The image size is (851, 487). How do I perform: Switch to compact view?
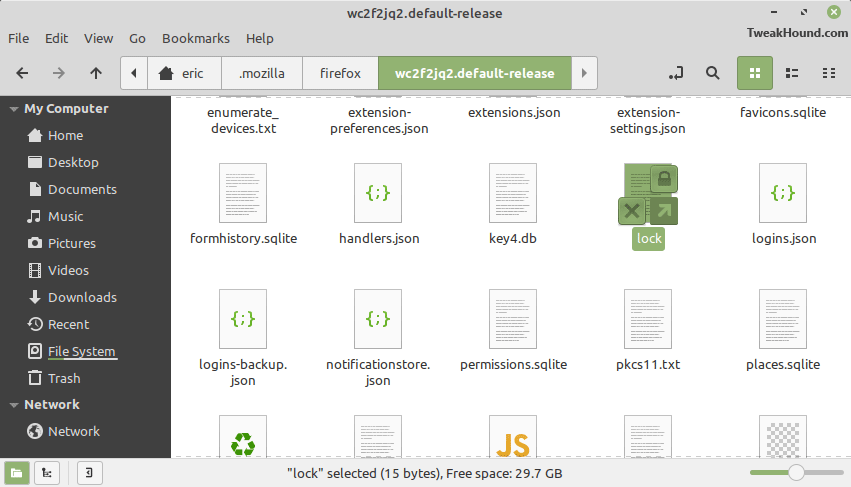[x=829, y=73]
